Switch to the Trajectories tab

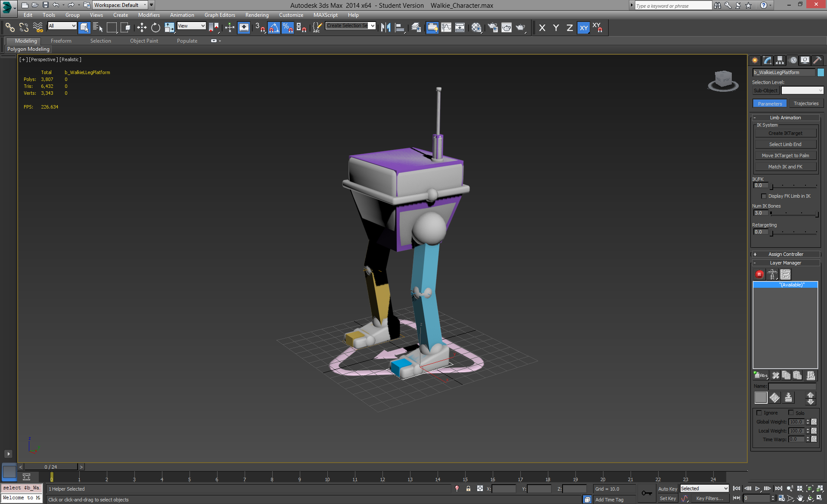tap(806, 103)
